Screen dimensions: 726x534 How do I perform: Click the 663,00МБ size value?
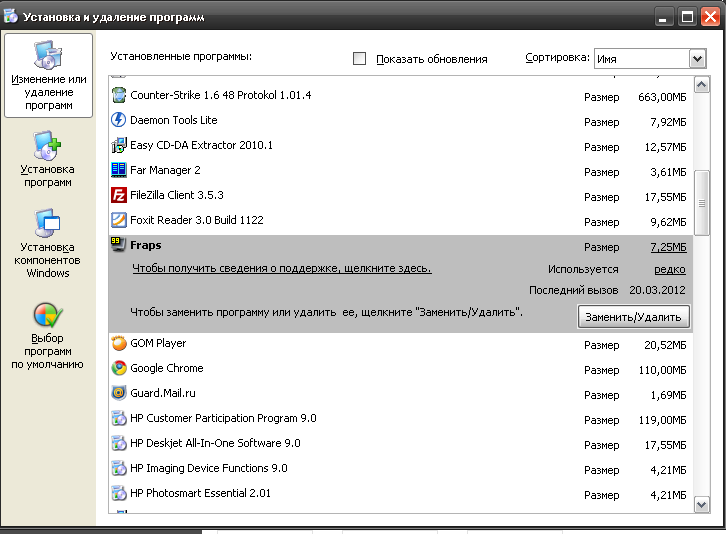coord(662,97)
